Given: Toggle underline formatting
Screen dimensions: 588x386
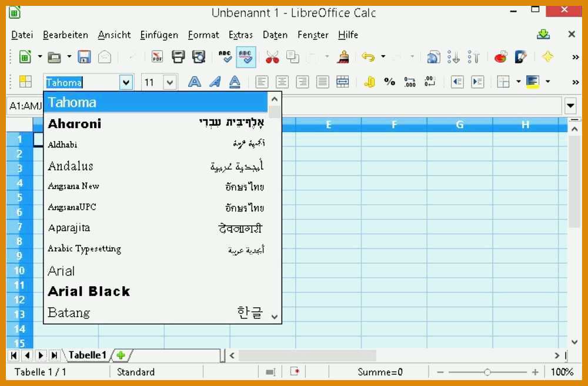Looking at the screenshot, I should (235, 82).
